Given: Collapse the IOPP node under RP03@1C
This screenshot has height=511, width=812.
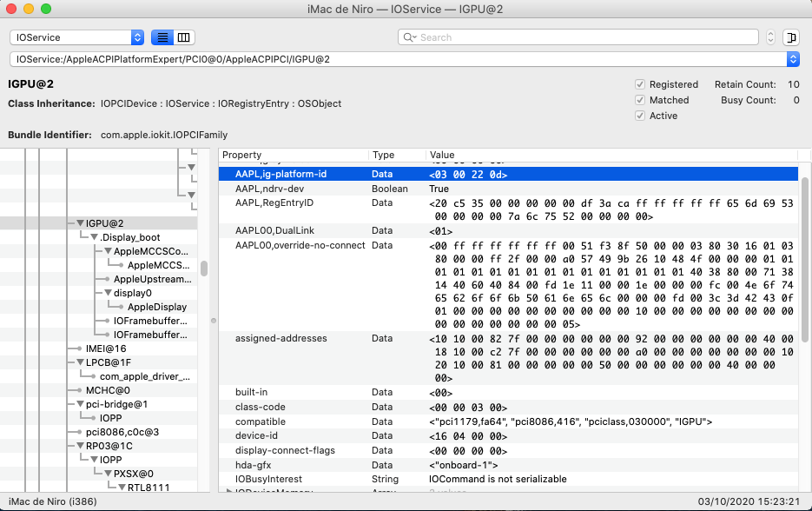Looking at the screenshot, I should tap(95, 460).
